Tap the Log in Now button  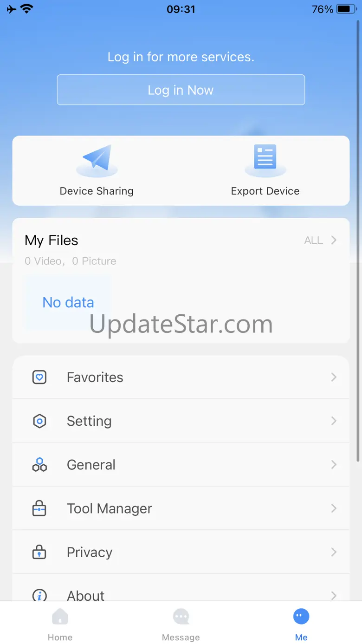pos(181,90)
